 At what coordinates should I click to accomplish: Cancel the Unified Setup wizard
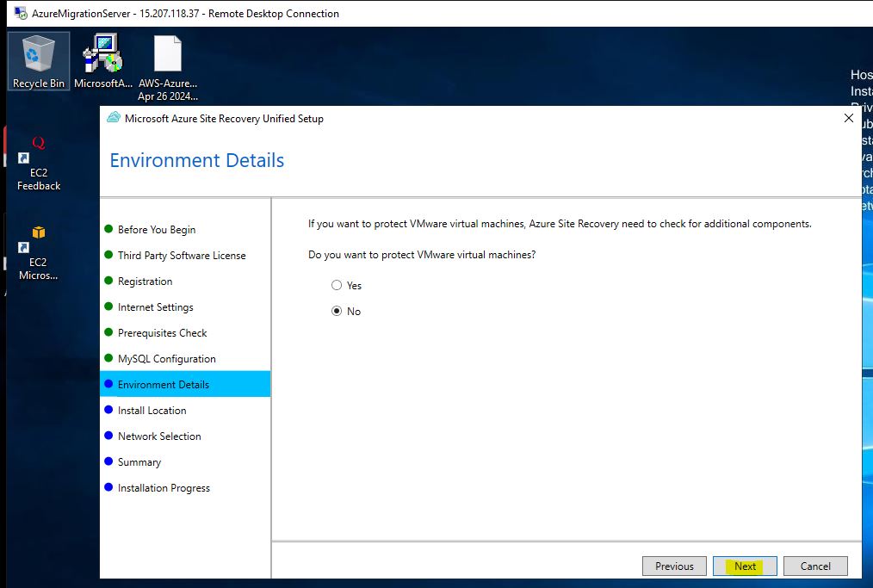814,566
